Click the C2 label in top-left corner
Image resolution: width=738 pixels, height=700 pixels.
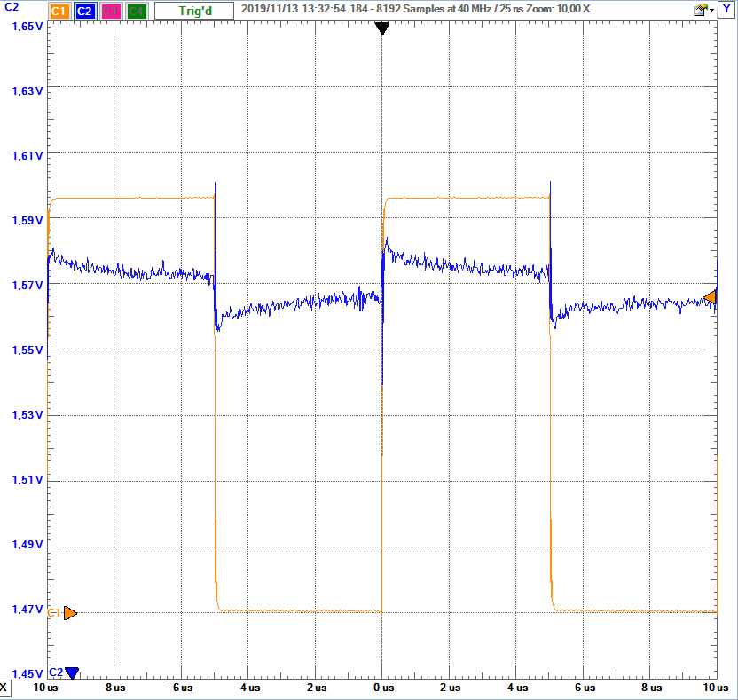tap(12, 7)
